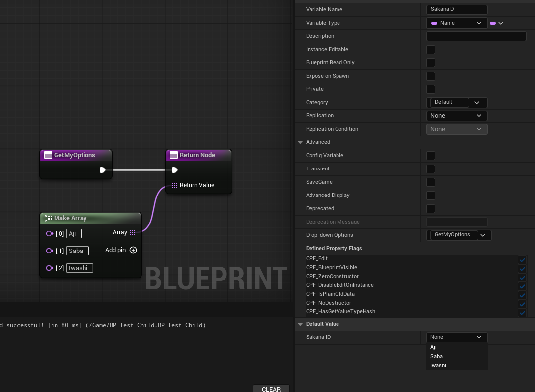Image resolution: width=535 pixels, height=392 pixels.
Task: Click the Make Array index 2 input pin
Action: (49, 268)
